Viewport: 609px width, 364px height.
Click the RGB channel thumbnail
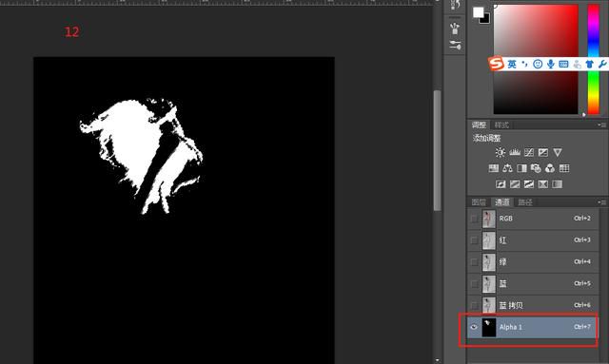click(489, 219)
